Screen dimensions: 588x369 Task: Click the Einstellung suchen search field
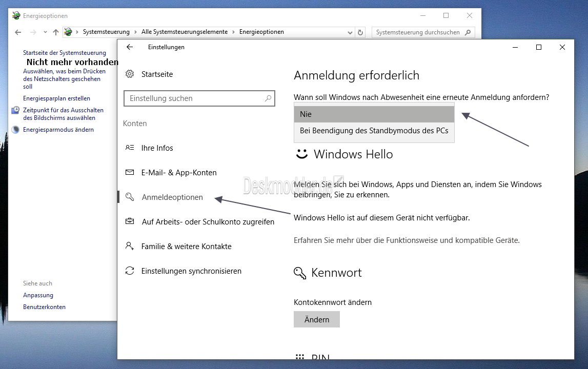tap(199, 98)
